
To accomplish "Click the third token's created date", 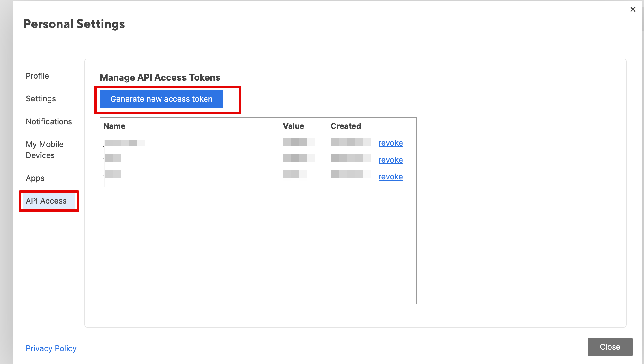I will pyautogui.click(x=351, y=175).
